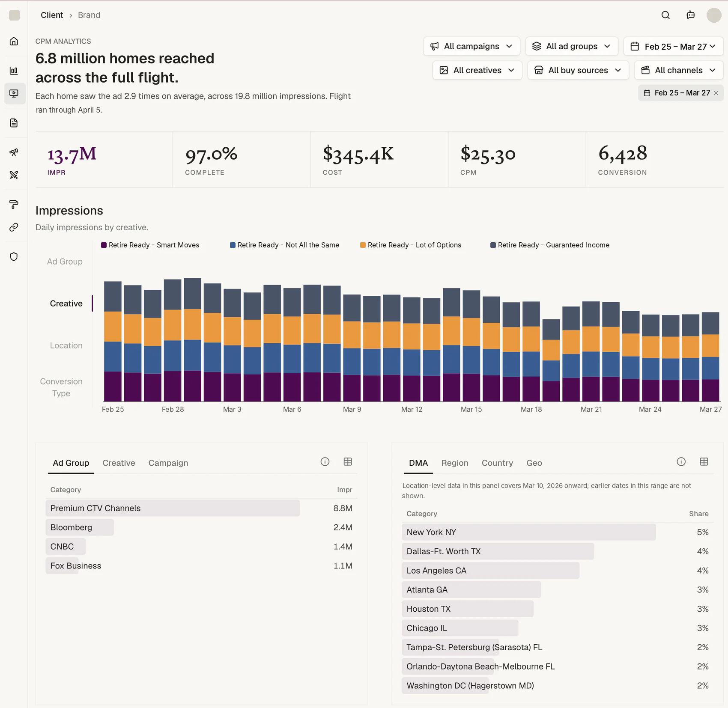The height and width of the screenshot is (708, 728).
Task: Switch to the Country tab
Action: tap(497, 463)
